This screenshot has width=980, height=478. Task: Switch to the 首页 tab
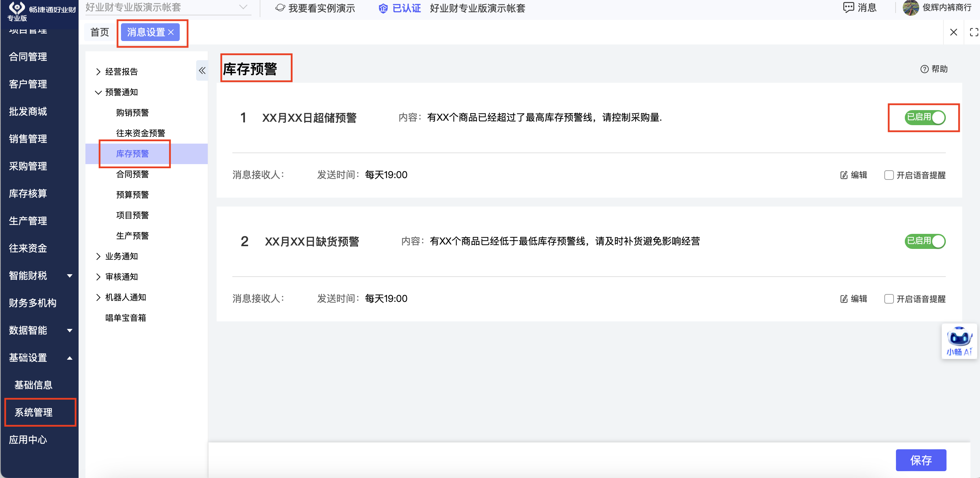point(100,32)
